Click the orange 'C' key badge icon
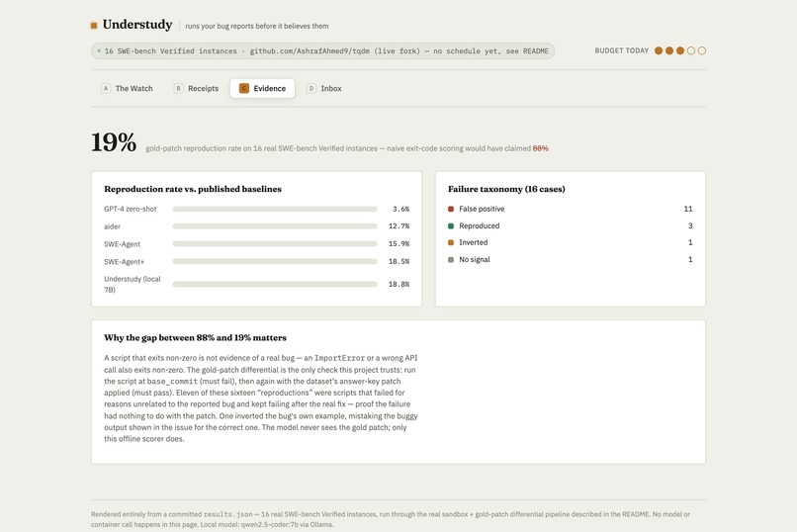This screenshot has height=532, width=797. click(x=244, y=88)
